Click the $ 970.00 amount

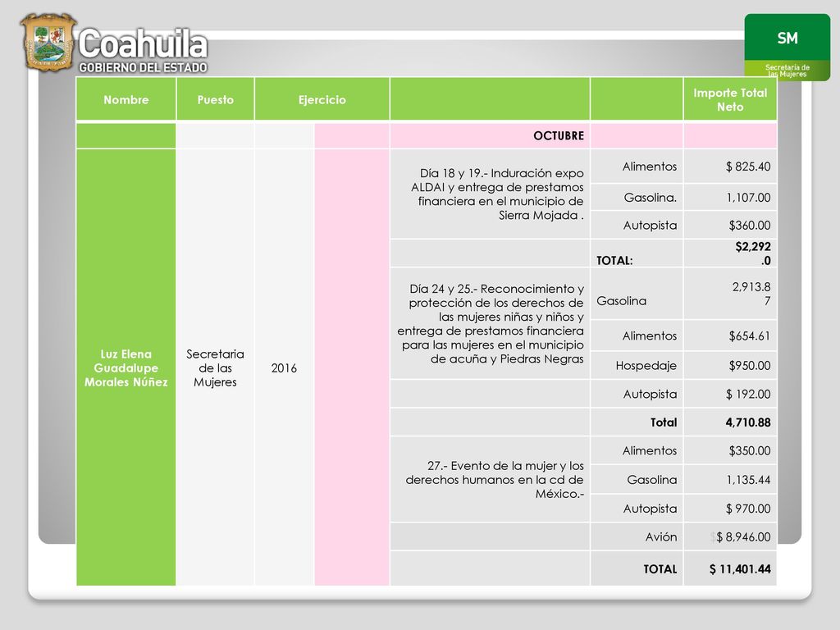coord(748,509)
